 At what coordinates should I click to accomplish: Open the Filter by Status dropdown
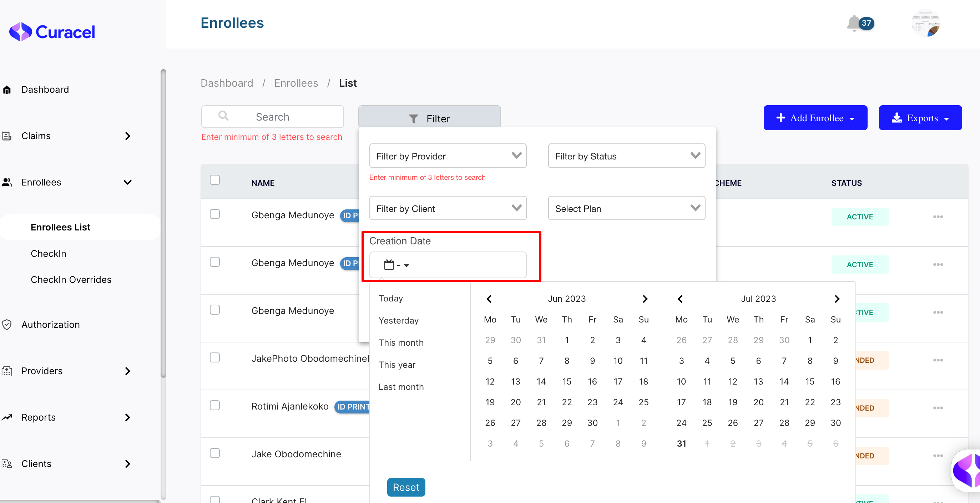(626, 156)
